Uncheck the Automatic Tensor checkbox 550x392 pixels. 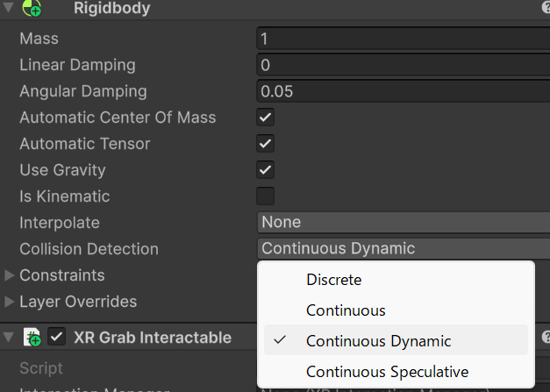point(265,144)
